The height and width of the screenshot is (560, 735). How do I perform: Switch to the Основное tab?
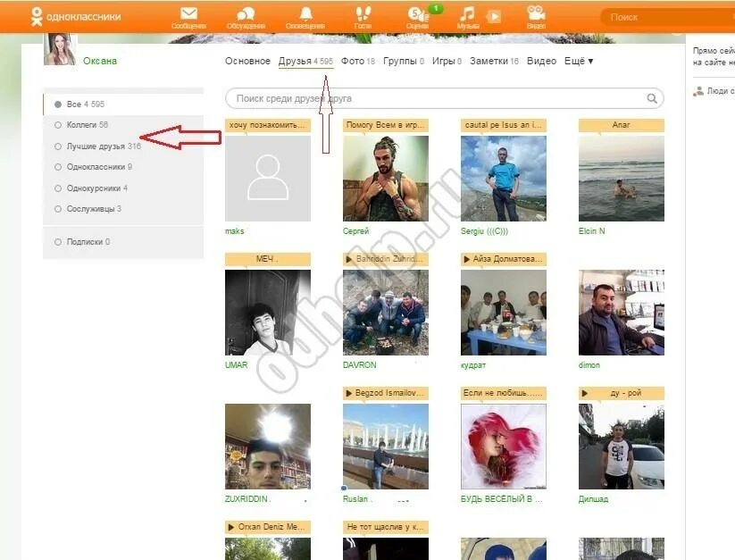(247, 61)
